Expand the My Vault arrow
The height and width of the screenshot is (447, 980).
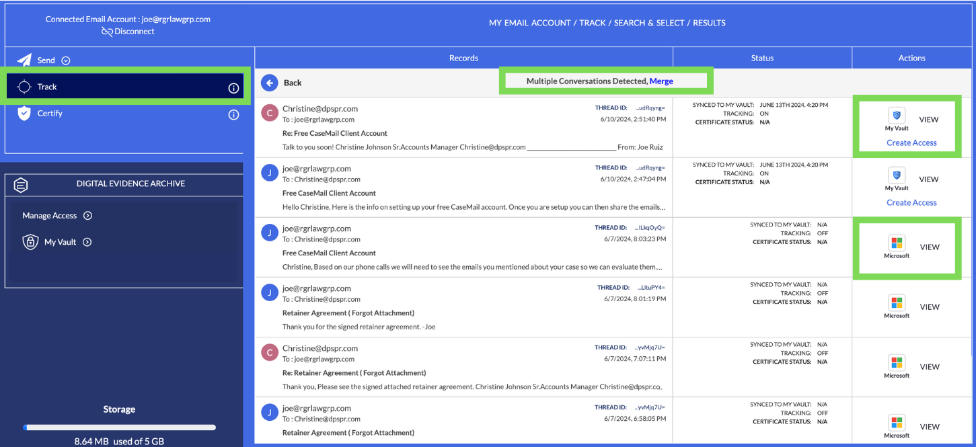pos(87,242)
